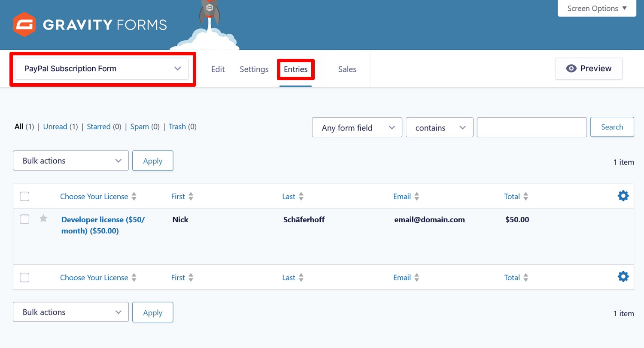Click the header Email column label
This screenshot has width=644, height=348.
pos(402,197)
